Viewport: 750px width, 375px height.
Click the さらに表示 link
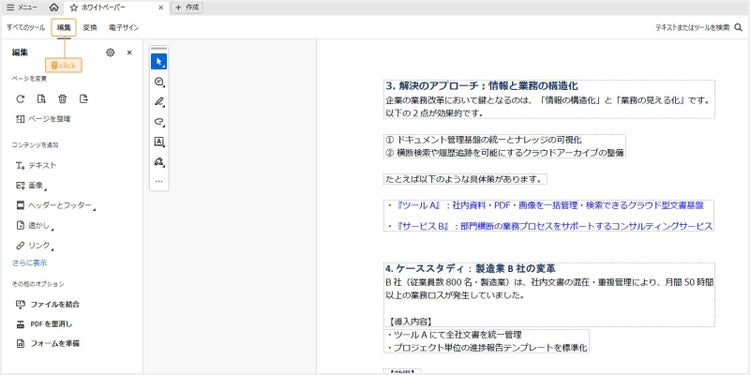(30, 263)
